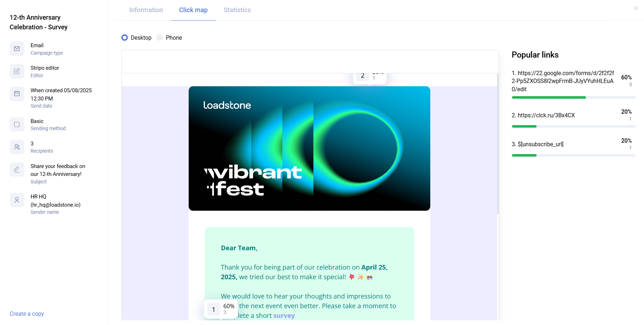Select the Click map tab
Image resolution: width=644 pixels, height=325 pixels.
click(x=193, y=10)
